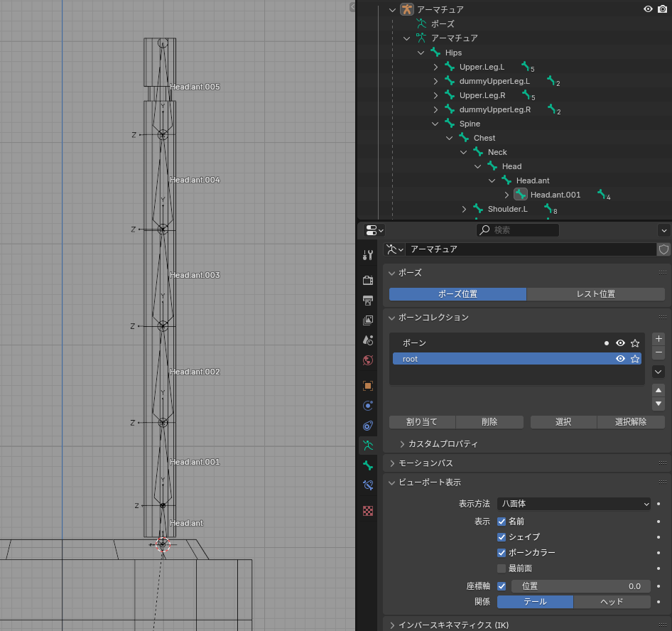Open the Output properties tab
The width and height of the screenshot is (672, 631).
tap(367, 301)
